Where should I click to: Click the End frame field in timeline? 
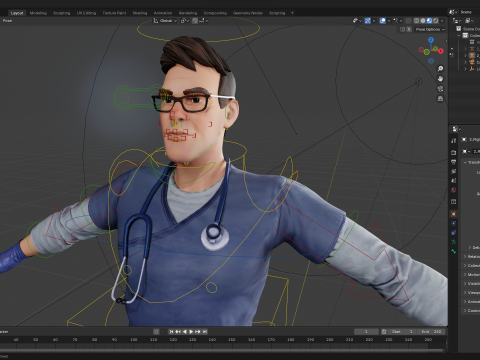tap(432, 332)
